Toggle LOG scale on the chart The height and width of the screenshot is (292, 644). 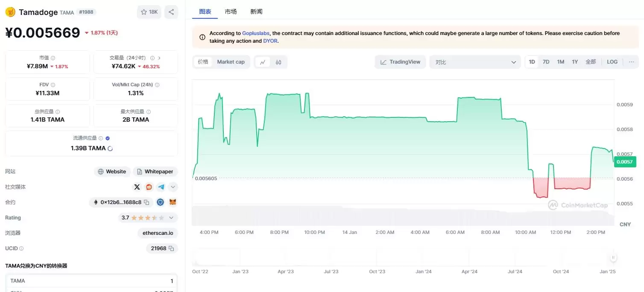point(612,61)
